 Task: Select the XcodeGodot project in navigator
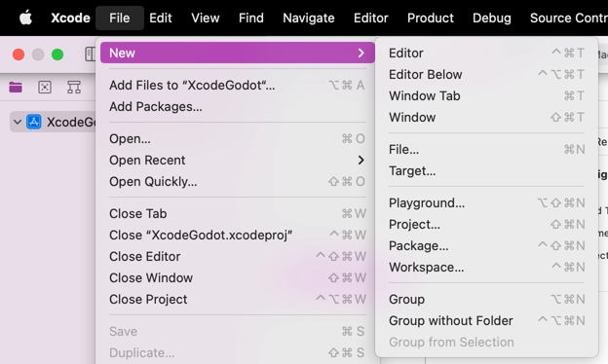tap(53, 122)
